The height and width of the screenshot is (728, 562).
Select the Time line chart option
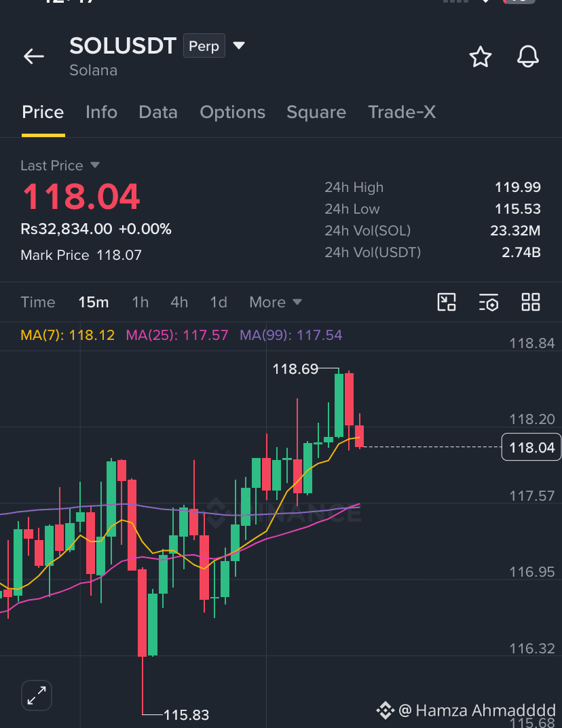click(38, 302)
